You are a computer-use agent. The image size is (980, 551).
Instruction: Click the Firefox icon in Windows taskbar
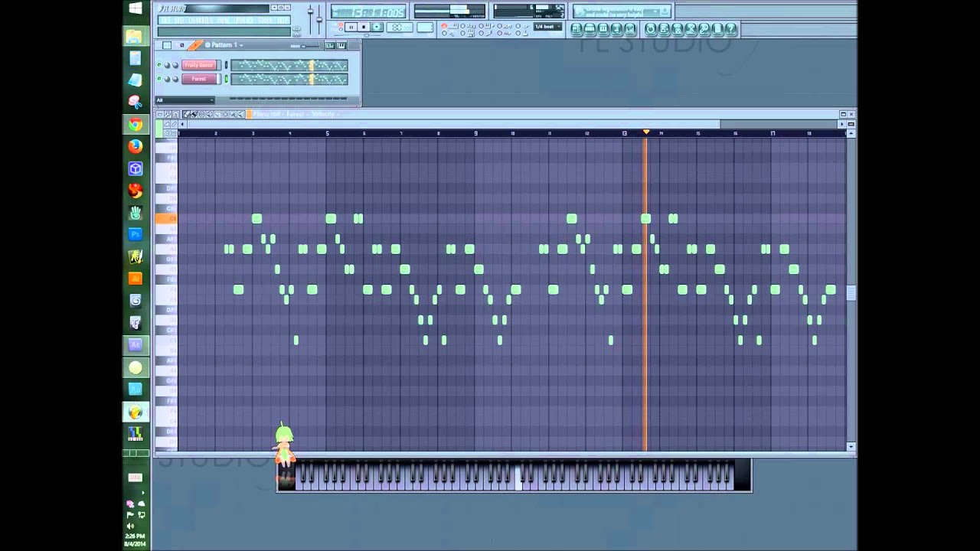pyautogui.click(x=136, y=146)
